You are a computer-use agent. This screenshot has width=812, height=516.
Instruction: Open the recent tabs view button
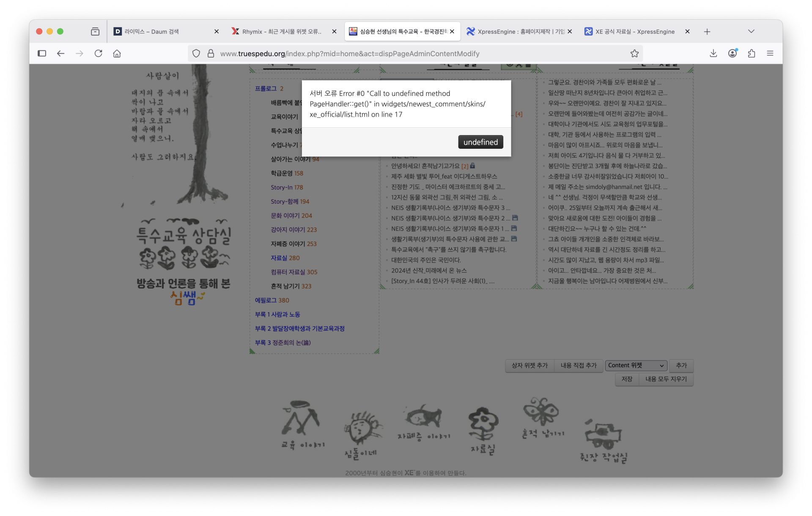tap(95, 31)
